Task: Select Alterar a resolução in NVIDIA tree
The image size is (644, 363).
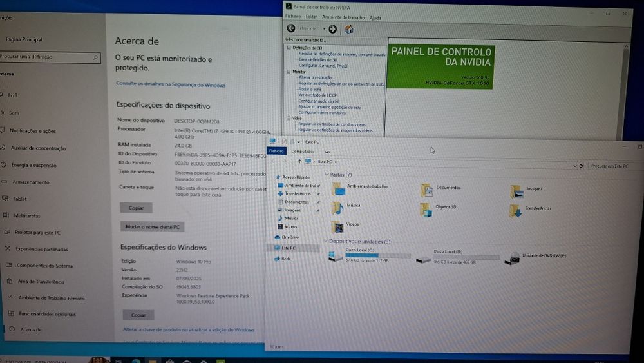Action: (x=315, y=77)
